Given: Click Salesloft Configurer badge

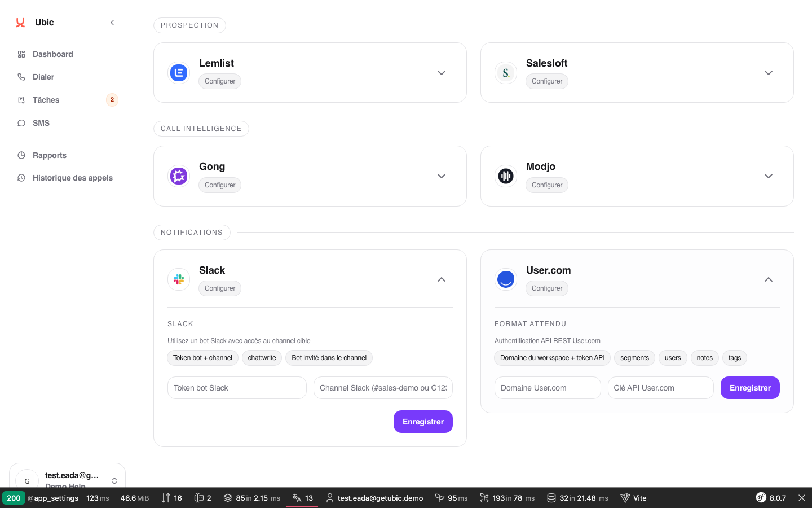Looking at the screenshot, I should pyautogui.click(x=547, y=81).
